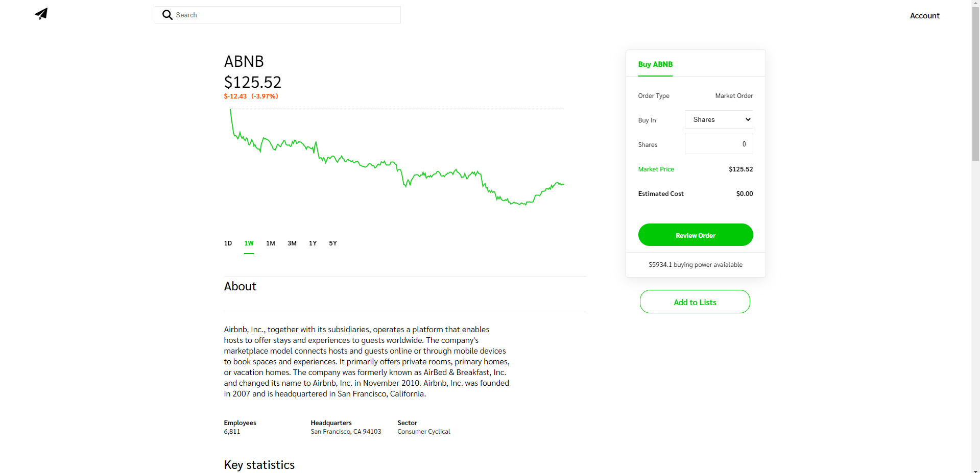This screenshot has height=473, width=980.
Task: Open the 3M chart range
Action: coord(292,243)
